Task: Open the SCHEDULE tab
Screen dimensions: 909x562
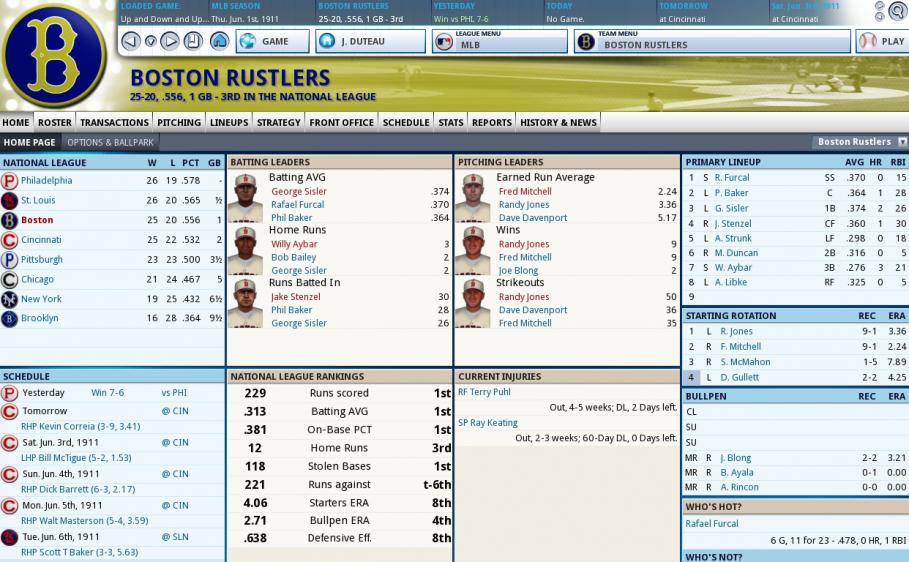Action: (x=406, y=122)
